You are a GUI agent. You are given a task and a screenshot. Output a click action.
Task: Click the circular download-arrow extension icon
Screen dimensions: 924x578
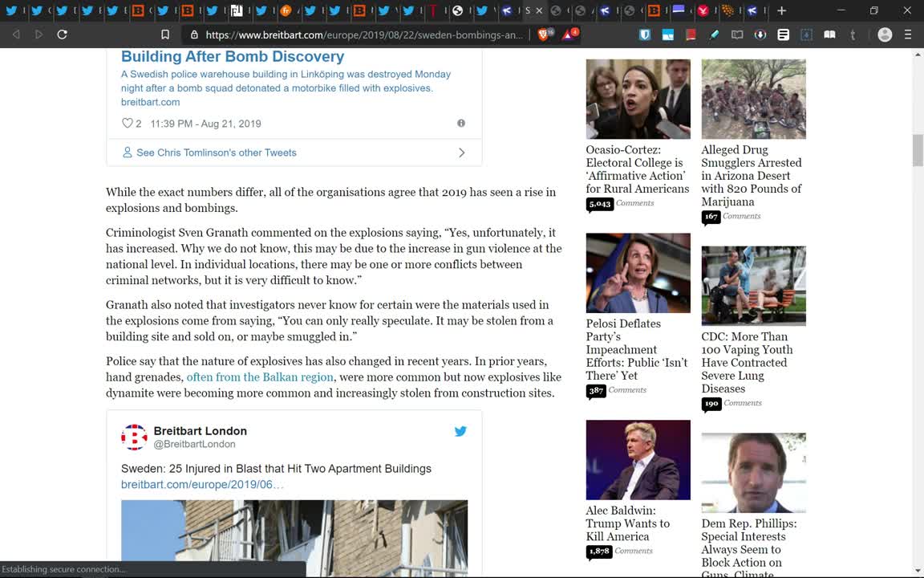[x=760, y=35]
